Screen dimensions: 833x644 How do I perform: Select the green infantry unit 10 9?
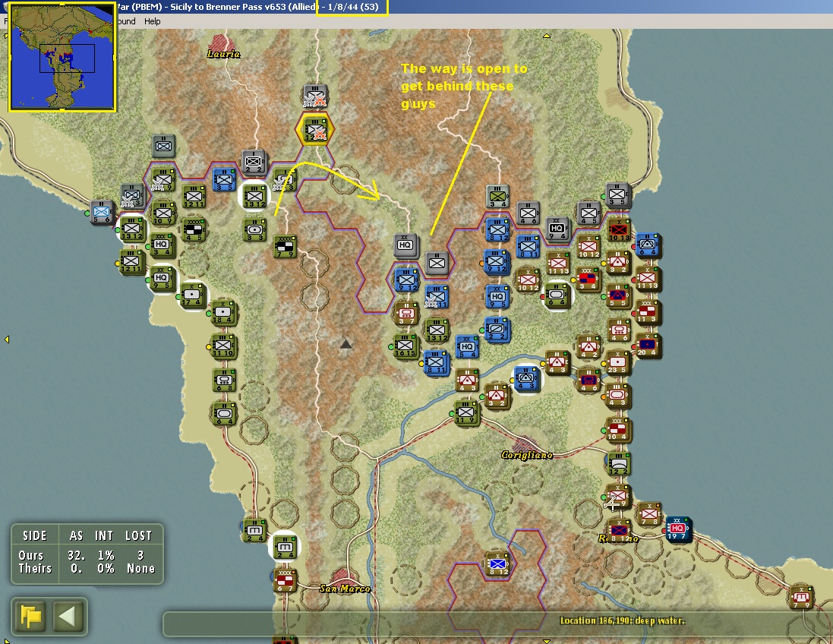point(163,212)
